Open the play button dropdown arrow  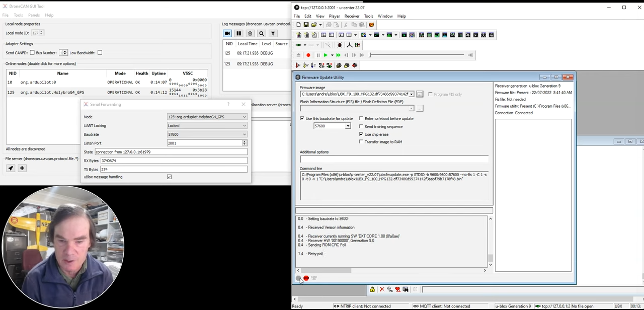[332, 55]
